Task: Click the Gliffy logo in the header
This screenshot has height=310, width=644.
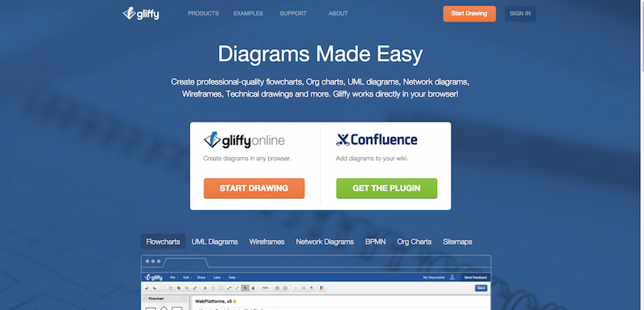Action: 141,14
